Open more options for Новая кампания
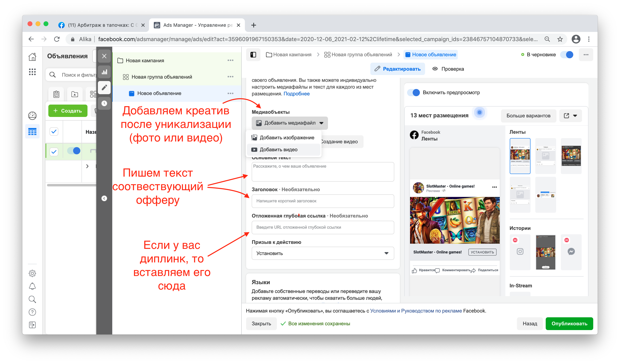 pos(231,60)
